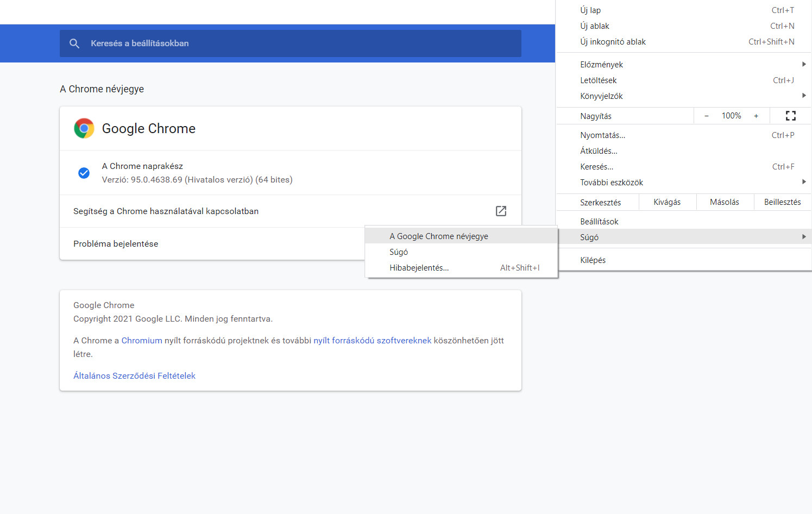
Task: Click the blue up-to-date checkmark icon
Action: 84,173
